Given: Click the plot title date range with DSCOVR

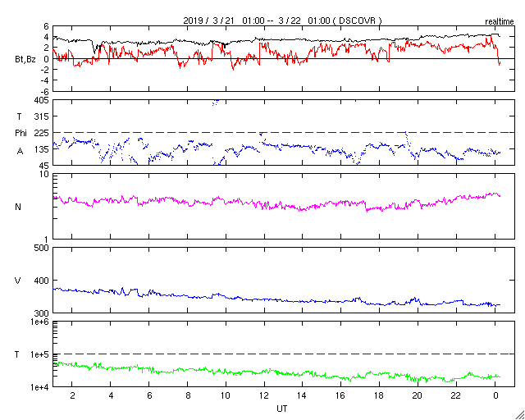Looking at the screenshot, I should 282,21.
